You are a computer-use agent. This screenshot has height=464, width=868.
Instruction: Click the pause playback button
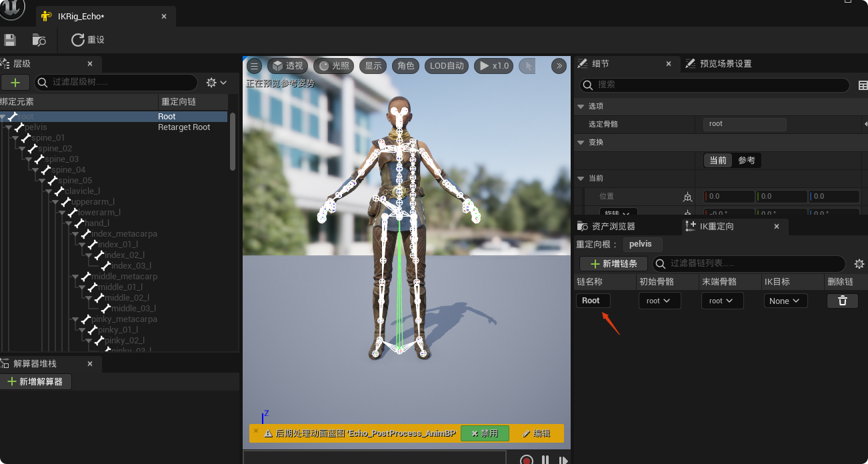545,461
